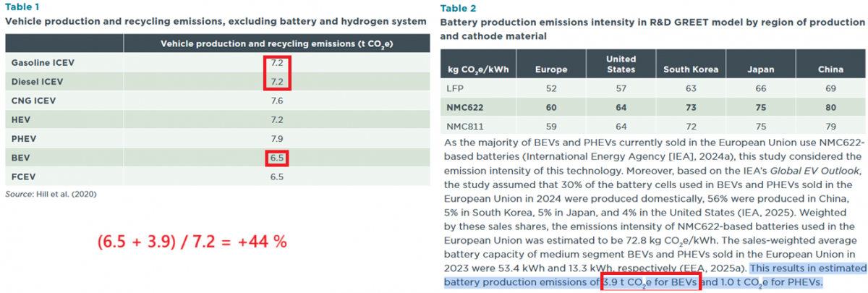Select the Diesel ICEV row label

(38, 82)
